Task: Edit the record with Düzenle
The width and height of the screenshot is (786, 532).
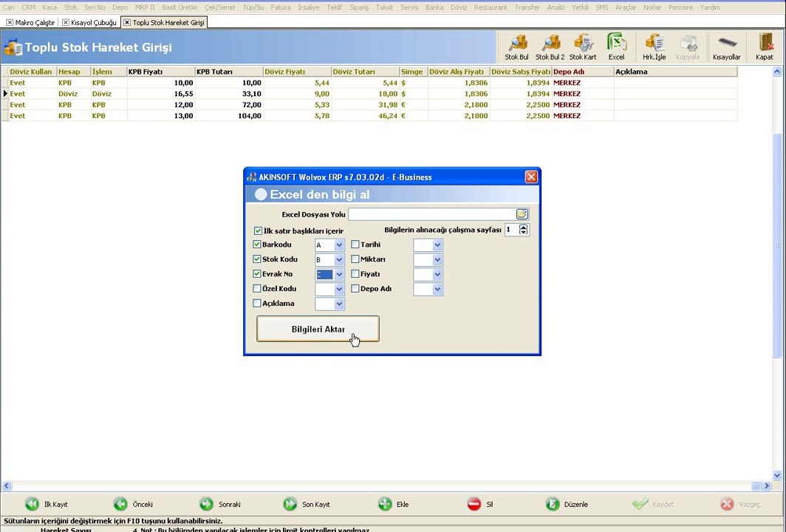Action: [567, 504]
